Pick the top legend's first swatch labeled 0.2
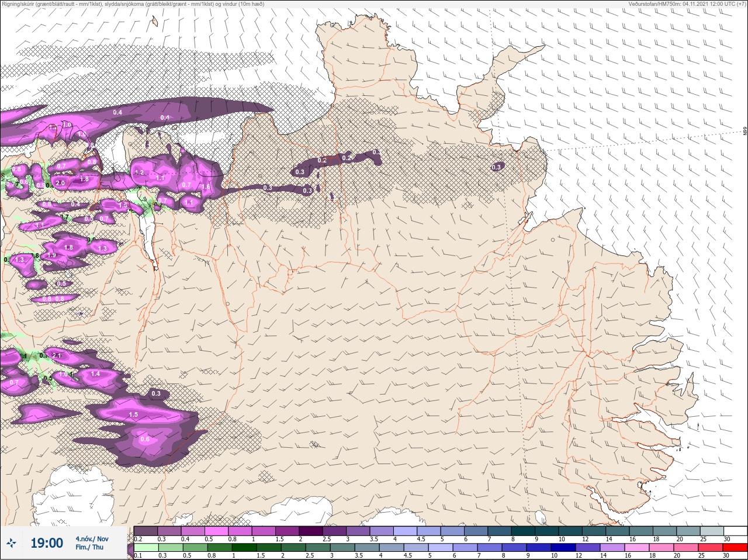 146,531
